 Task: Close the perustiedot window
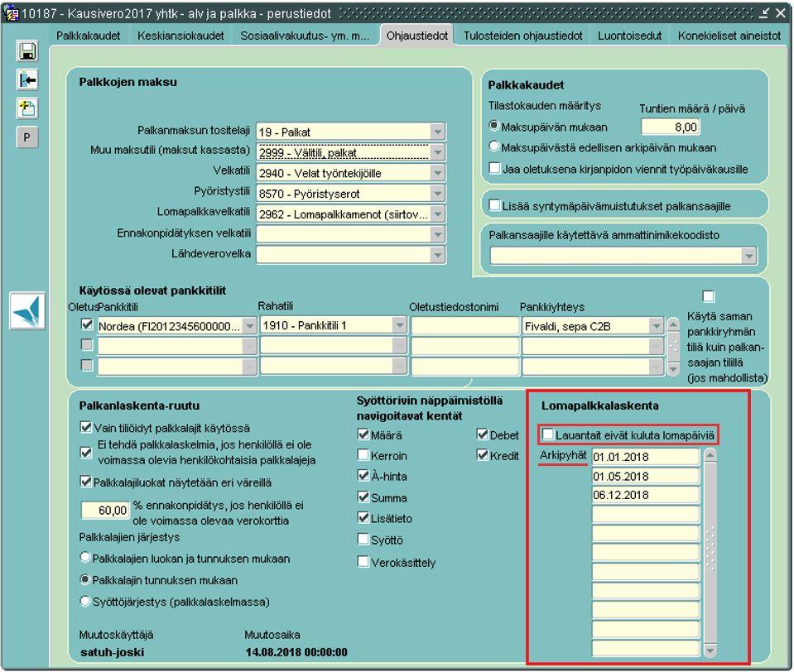pyautogui.click(x=780, y=13)
